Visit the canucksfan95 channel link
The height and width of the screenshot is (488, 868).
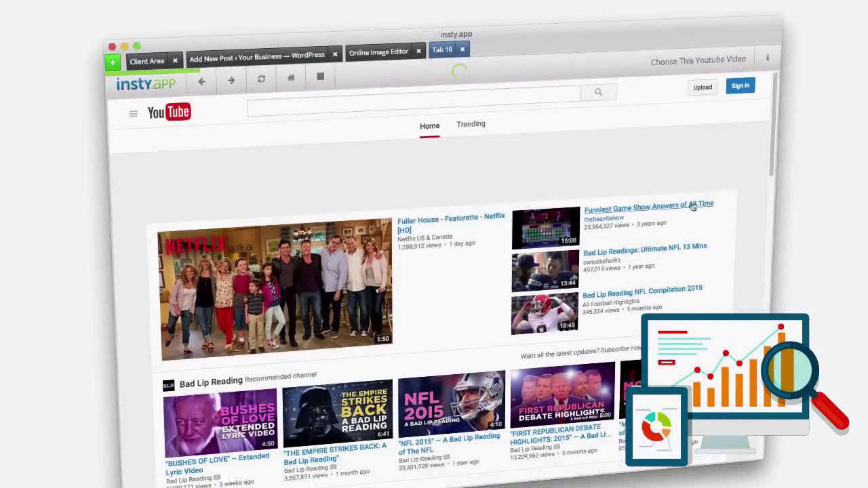(601, 260)
